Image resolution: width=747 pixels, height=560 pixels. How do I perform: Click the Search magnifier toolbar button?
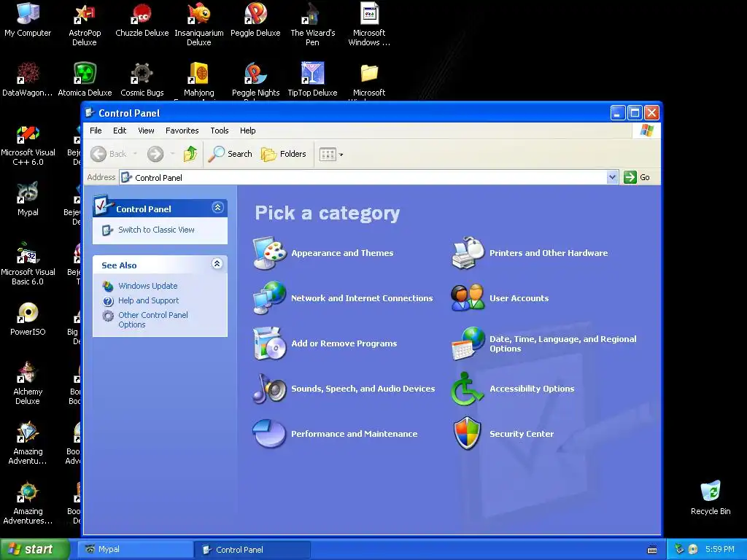point(230,154)
